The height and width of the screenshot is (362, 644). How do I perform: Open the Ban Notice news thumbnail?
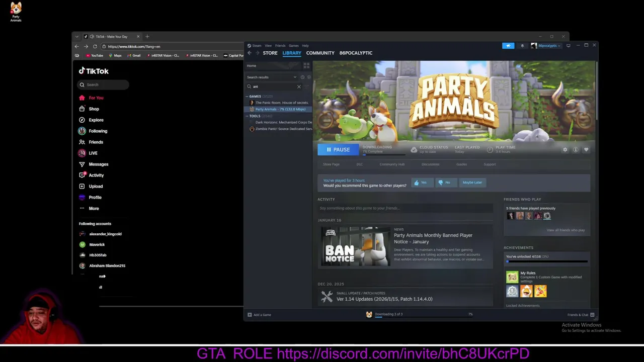point(355,246)
